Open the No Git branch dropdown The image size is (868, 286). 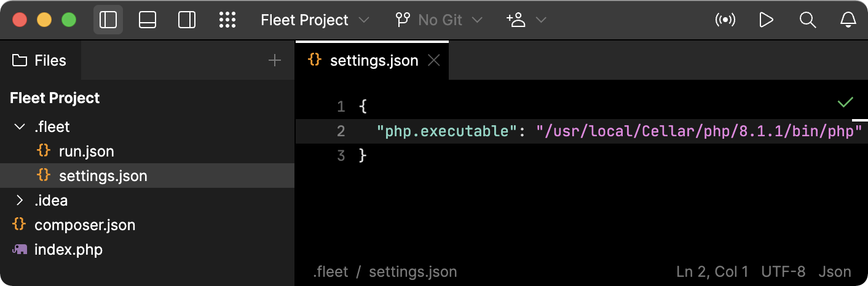point(438,20)
